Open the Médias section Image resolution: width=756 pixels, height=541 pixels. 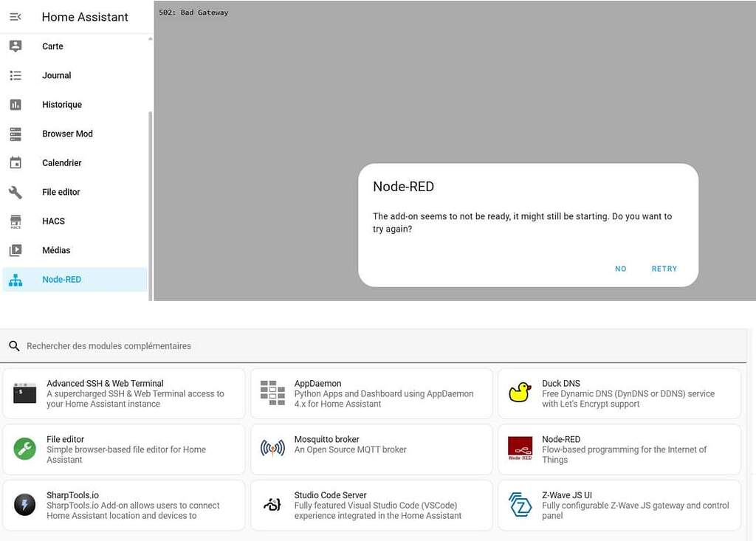56,250
